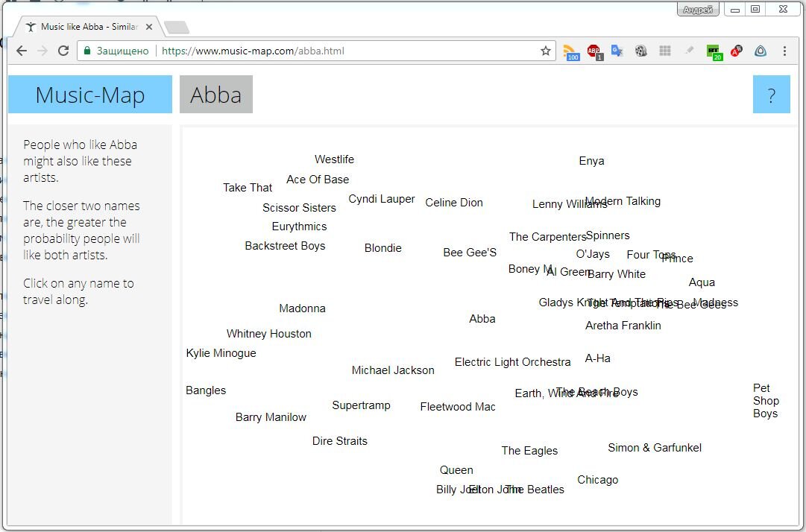Select A-Ha artist
Viewport: 806px width, 532px height.
click(598, 358)
